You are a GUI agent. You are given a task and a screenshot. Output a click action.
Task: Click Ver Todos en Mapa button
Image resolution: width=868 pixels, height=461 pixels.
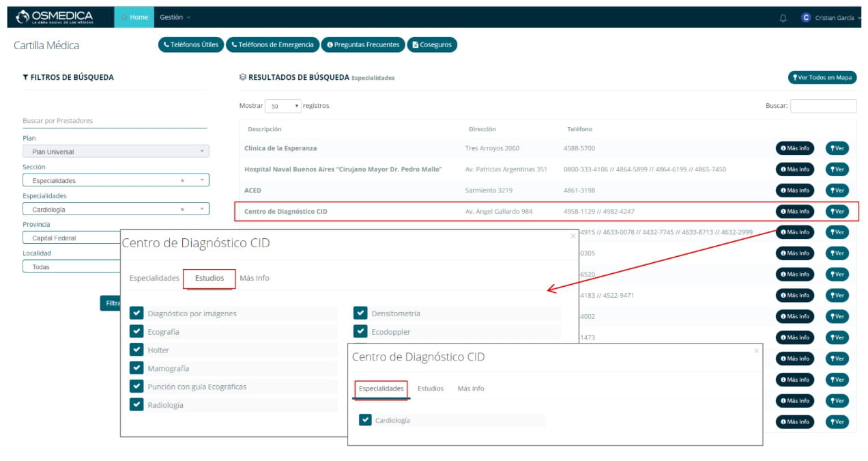point(822,78)
